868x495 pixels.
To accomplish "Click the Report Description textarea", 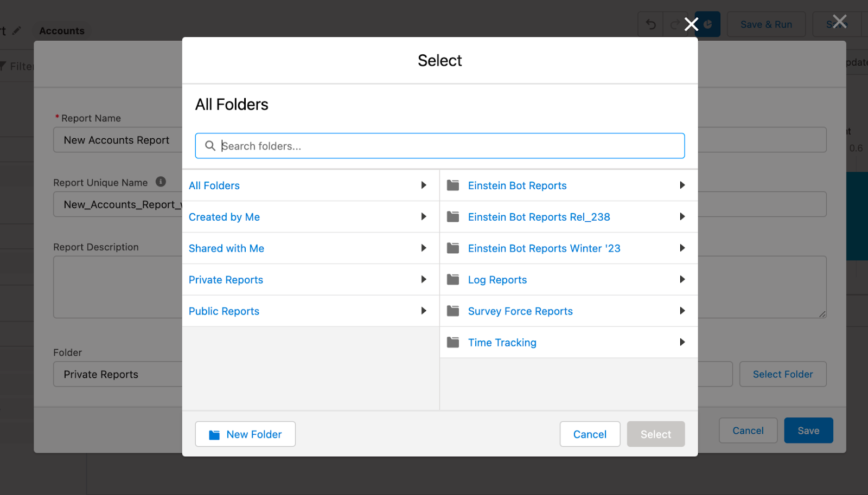I will pyautogui.click(x=118, y=287).
